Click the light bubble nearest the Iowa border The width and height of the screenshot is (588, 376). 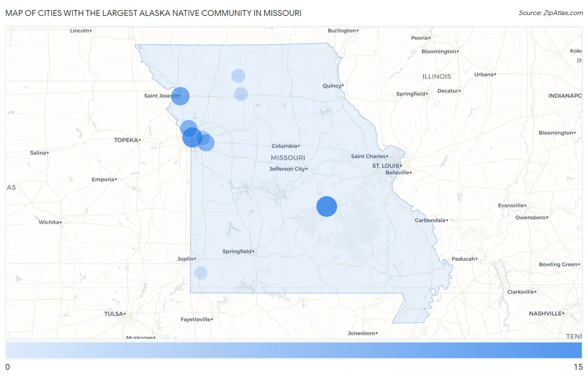(x=238, y=76)
